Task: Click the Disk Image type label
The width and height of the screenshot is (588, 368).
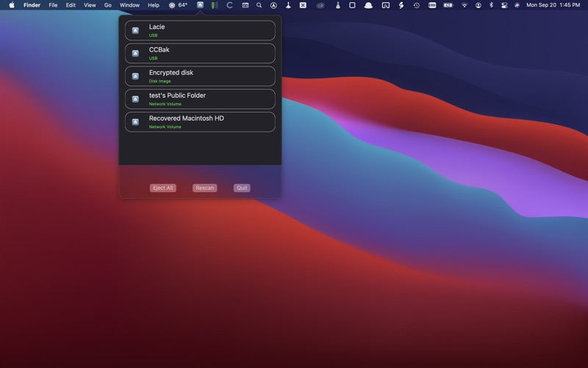Action: [x=159, y=81]
